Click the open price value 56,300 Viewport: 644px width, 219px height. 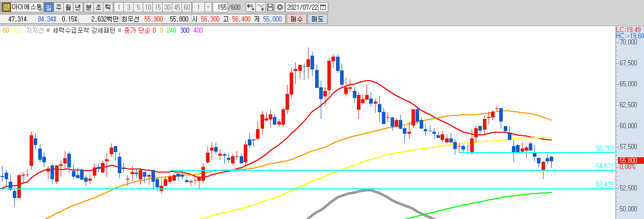pyautogui.click(x=210, y=19)
